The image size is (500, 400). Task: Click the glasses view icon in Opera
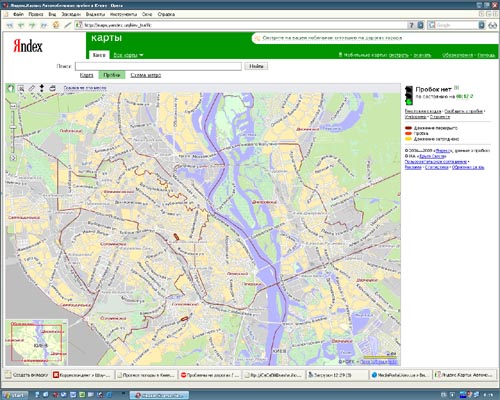493,25
